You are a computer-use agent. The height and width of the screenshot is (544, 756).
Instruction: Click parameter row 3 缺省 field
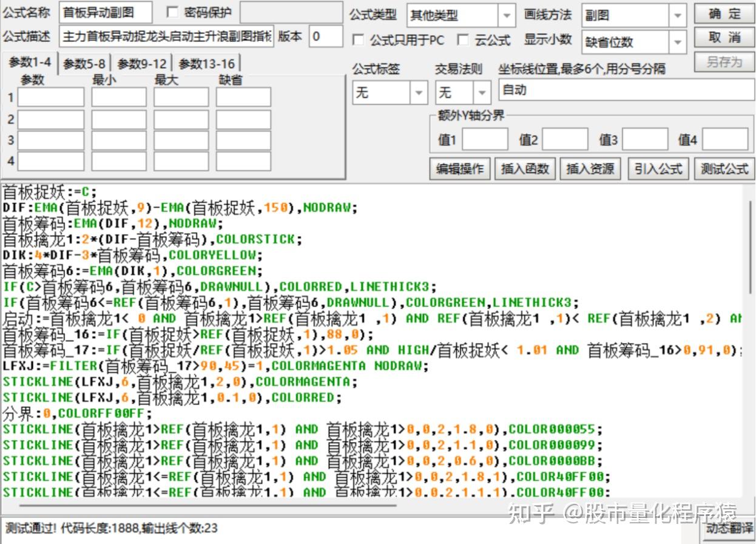click(243, 140)
